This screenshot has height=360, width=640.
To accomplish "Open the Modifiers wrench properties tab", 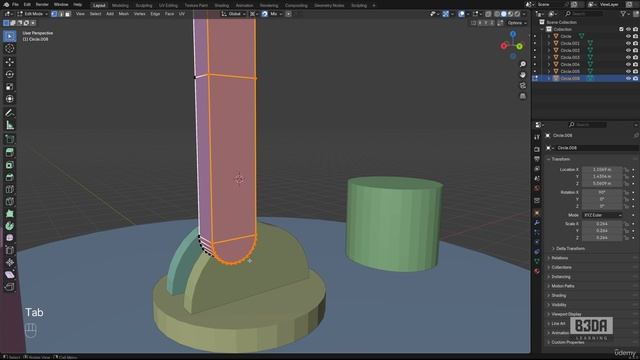I will tap(537, 222).
